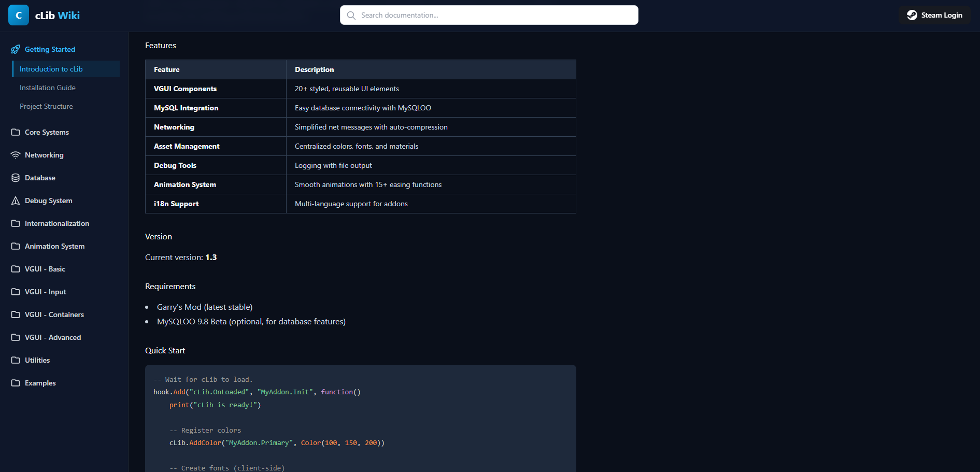Viewport: 980px width, 472px height.
Task: Expand the Database section
Action: pyautogui.click(x=64, y=178)
